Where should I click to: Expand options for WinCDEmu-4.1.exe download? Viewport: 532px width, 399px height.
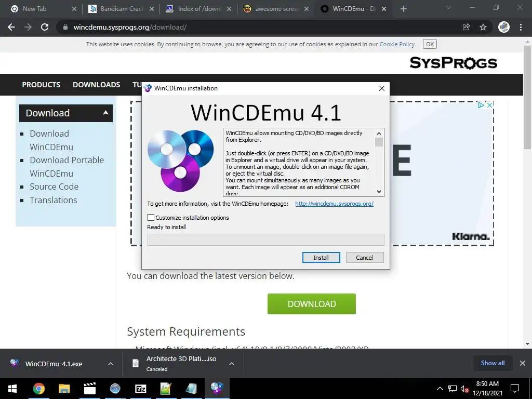pyautogui.click(x=110, y=364)
